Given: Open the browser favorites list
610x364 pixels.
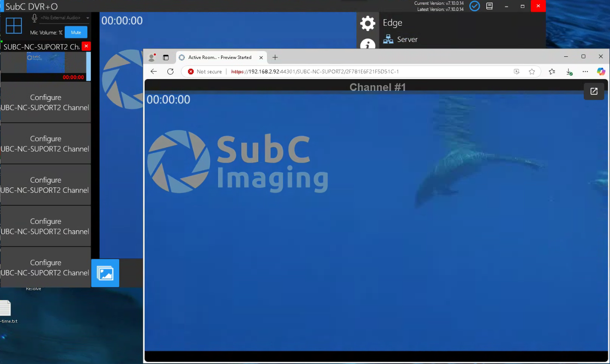Looking at the screenshot, I should pos(552,72).
